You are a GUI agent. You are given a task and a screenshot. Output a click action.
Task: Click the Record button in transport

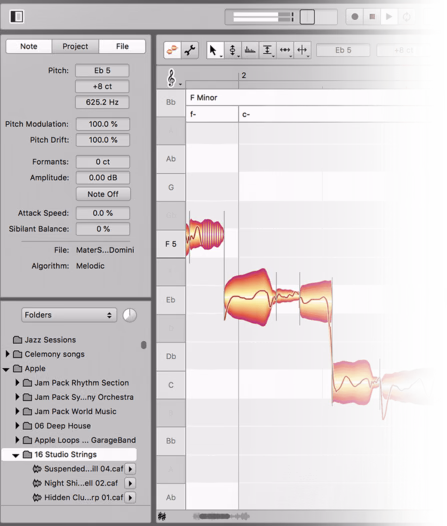click(x=355, y=16)
